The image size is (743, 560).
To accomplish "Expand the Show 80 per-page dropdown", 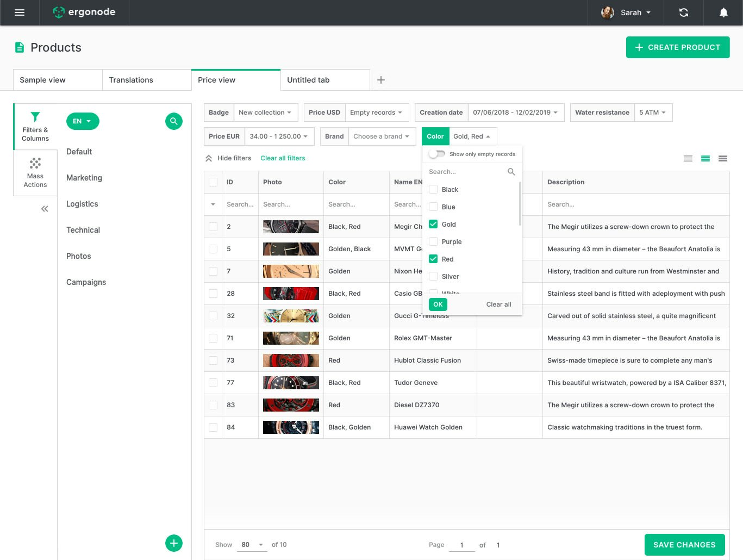I will coord(252,544).
